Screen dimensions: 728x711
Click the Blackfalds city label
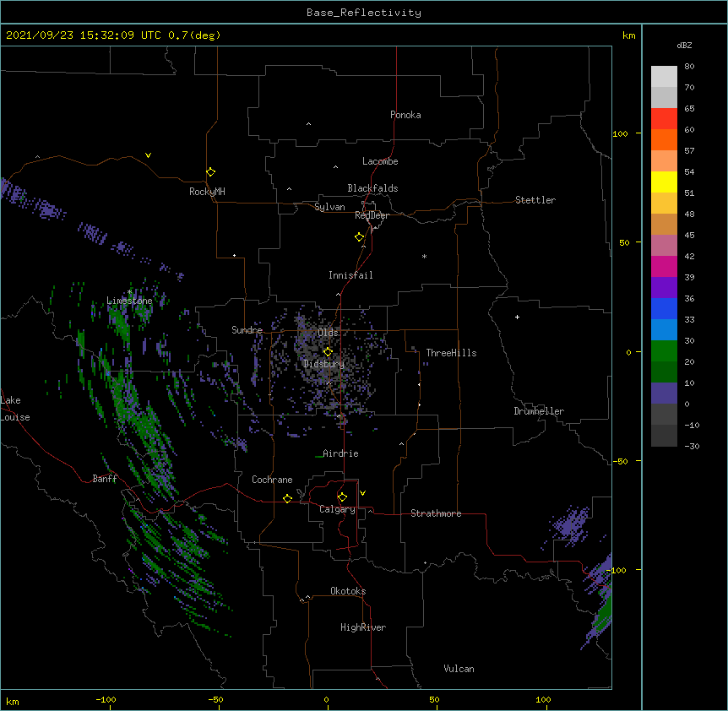(x=372, y=188)
